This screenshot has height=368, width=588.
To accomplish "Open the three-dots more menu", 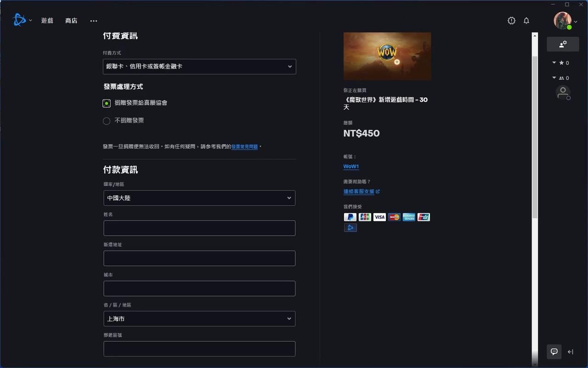I will [94, 21].
